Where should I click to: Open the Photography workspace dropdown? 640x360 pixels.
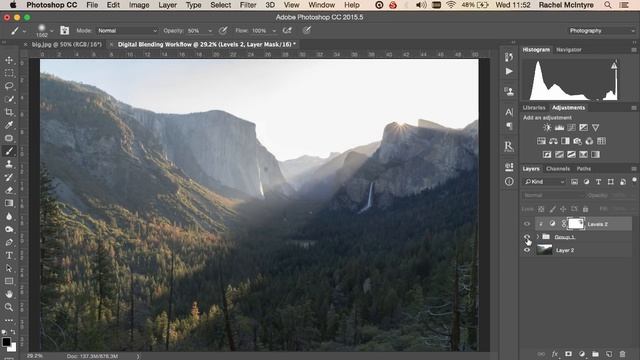601,31
